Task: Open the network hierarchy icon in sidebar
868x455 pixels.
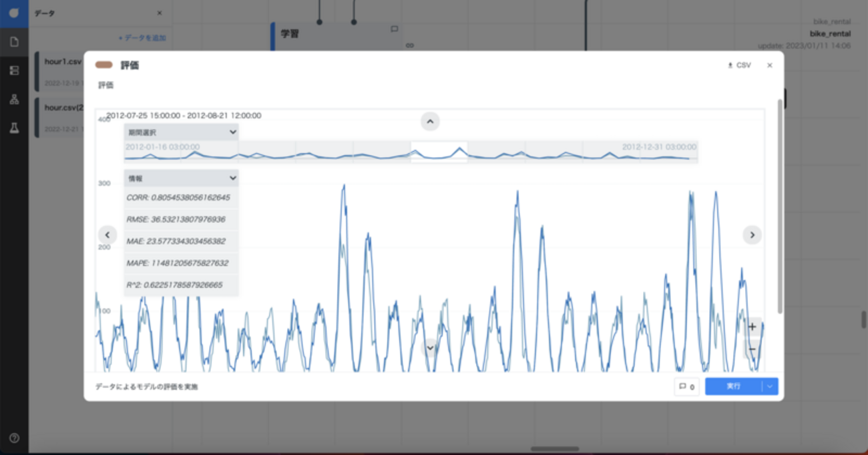Action: tap(14, 100)
